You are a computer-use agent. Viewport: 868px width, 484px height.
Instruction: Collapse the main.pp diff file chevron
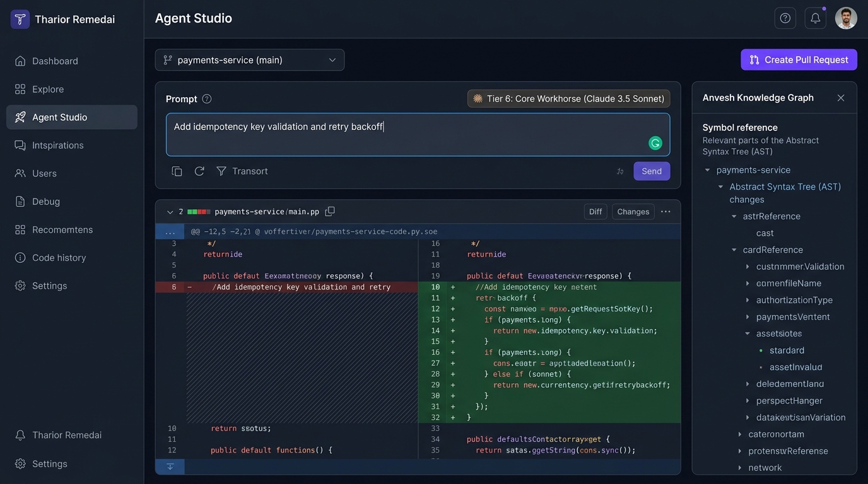(170, 212)
